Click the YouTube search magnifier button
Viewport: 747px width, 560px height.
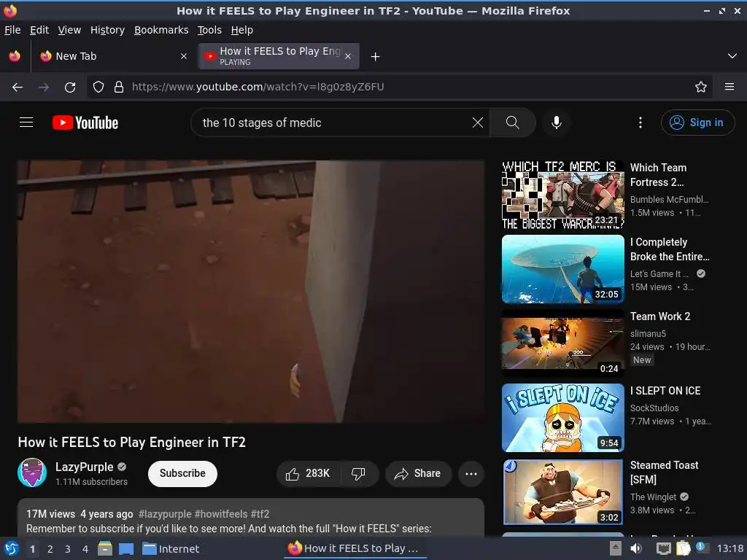pos(513,122)
